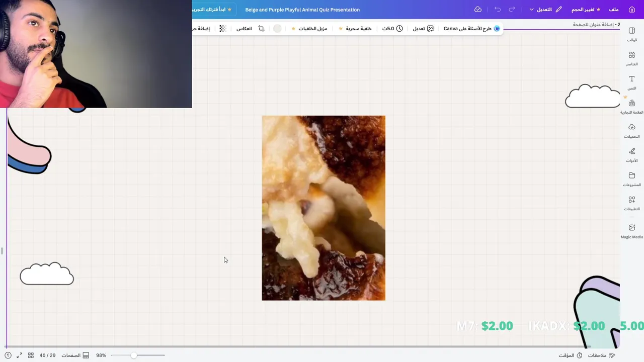This screenshot has height=362, width=644.
Task: Select the upper right cloud graphic
Action: coord(593,96)
